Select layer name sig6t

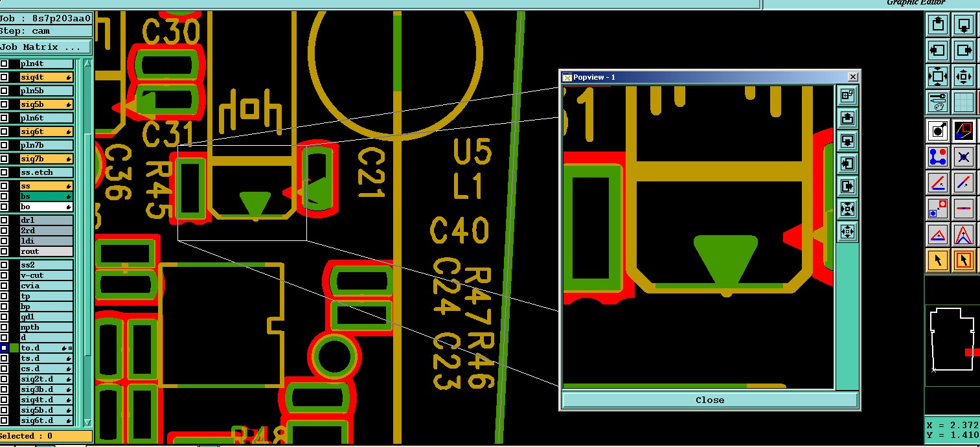pyautogui.click(x=46, y=132)
